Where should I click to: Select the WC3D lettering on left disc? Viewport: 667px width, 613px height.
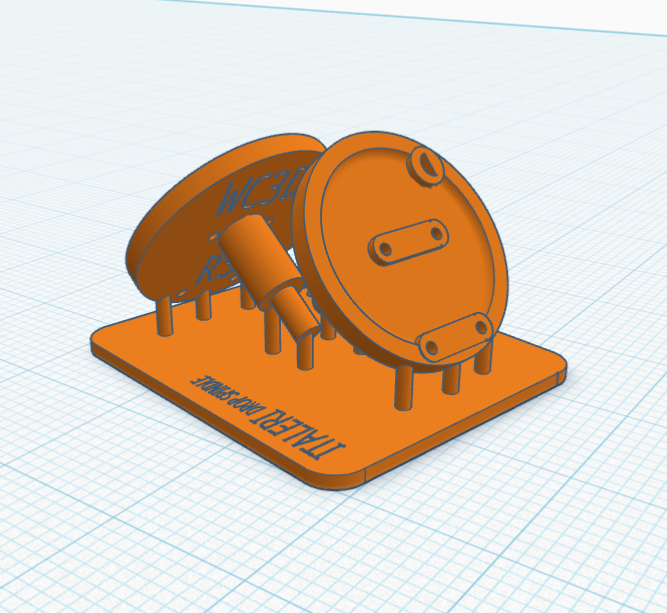[x=262, y=189]
